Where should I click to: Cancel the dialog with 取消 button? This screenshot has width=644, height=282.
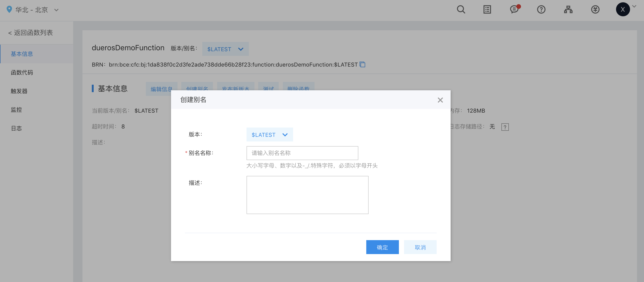pyautogui.click(x=420, y=247)
